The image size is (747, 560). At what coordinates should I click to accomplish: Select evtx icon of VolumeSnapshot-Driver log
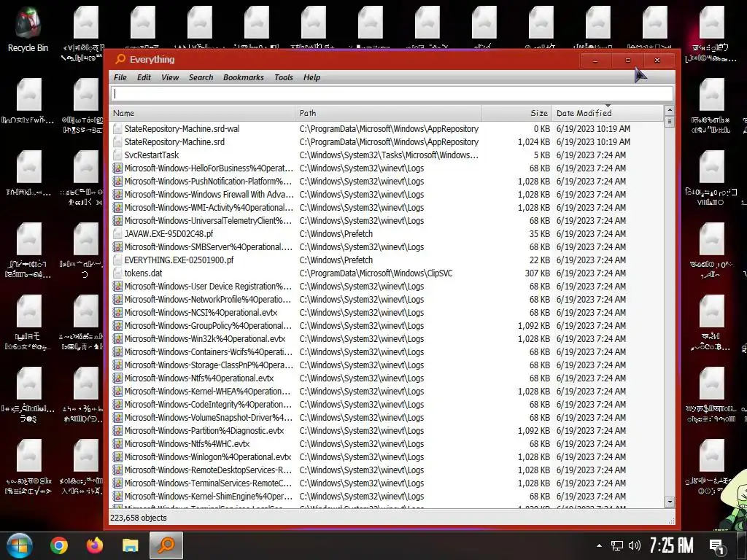click(117, 418)
